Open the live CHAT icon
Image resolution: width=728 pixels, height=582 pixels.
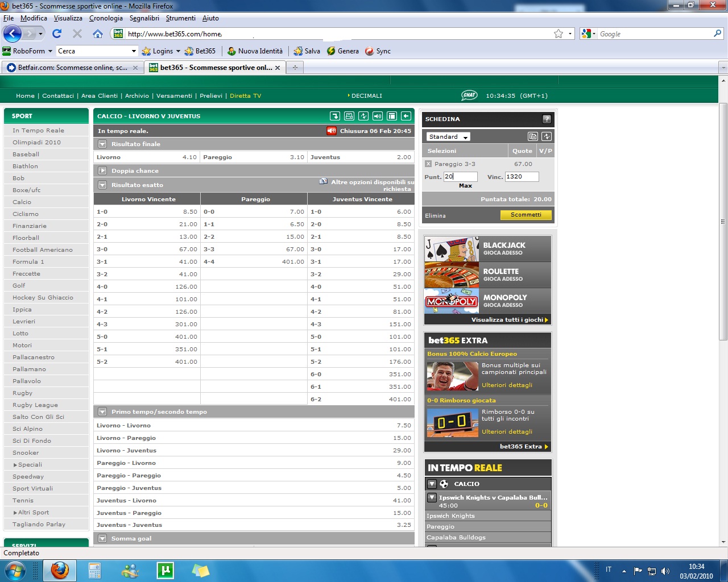point(469,95)
